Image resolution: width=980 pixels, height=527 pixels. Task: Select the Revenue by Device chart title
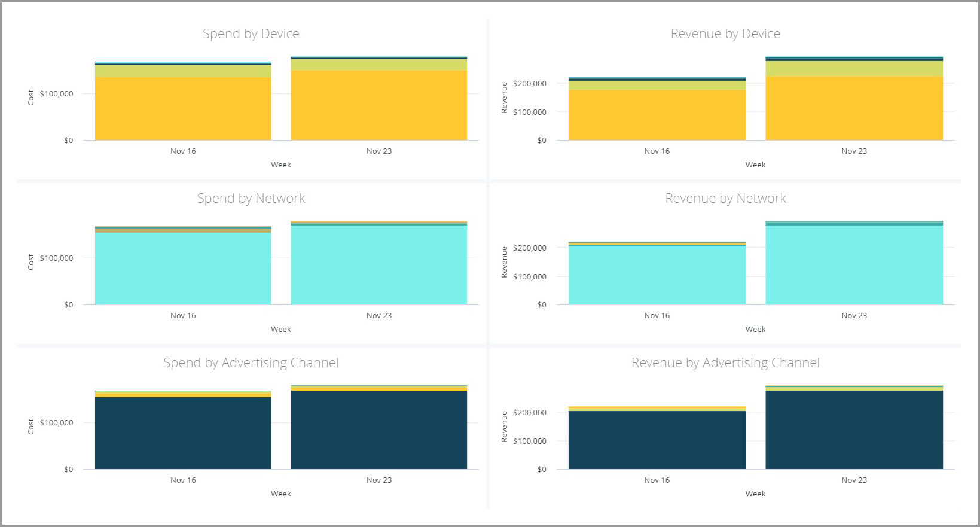(725, 34)
